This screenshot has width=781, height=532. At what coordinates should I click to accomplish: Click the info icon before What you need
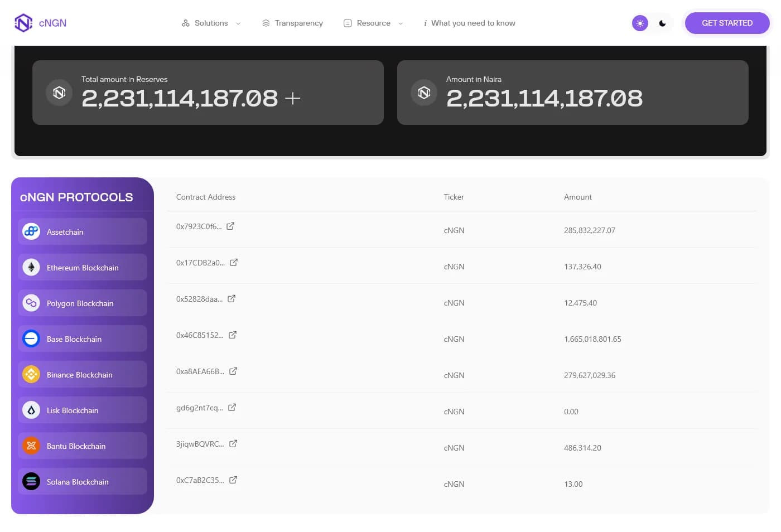coord(425,23)
